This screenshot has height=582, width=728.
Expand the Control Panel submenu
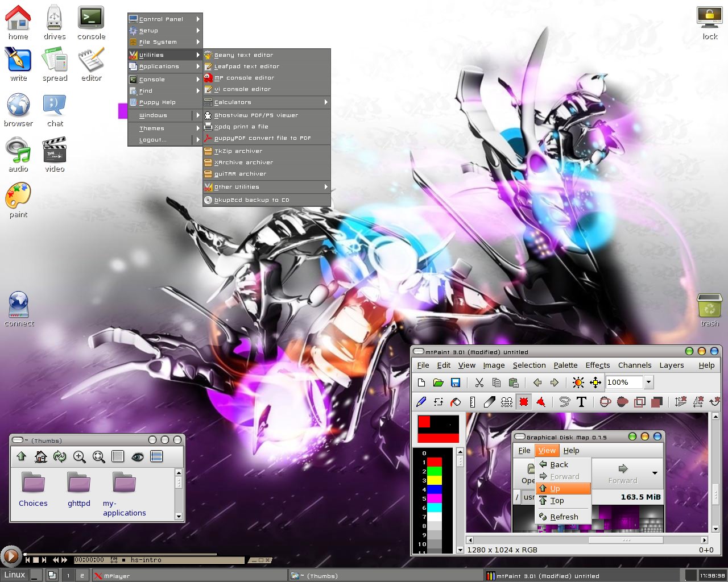[x=165, y=19]
